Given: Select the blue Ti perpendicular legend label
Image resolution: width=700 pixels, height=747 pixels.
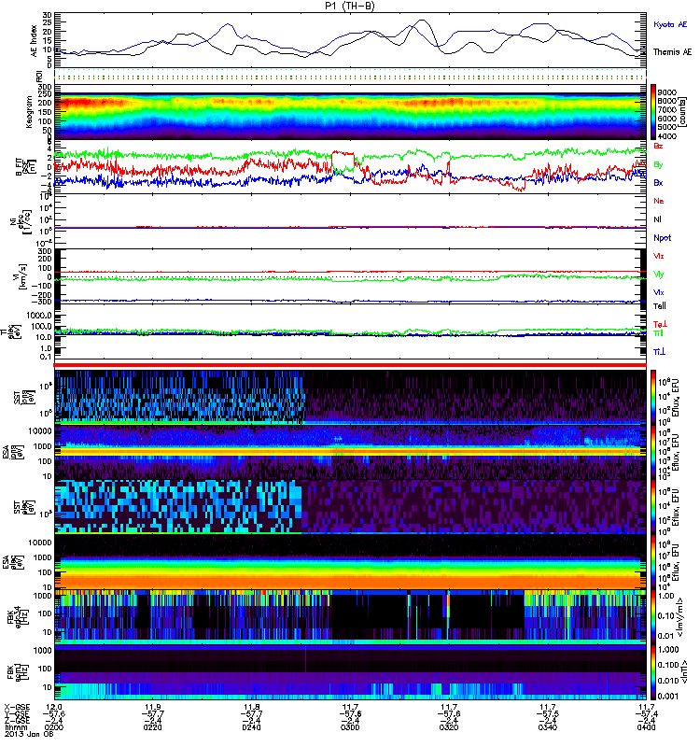Looking at the screenshot, I should pyautogui.click(x=659, y=352).
